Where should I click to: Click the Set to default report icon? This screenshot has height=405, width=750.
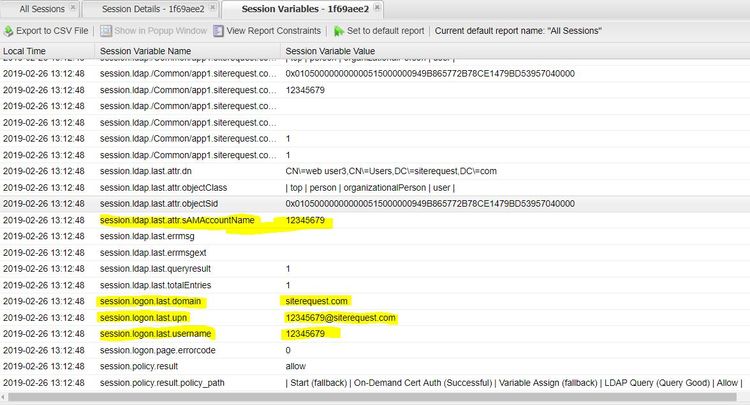339,31
